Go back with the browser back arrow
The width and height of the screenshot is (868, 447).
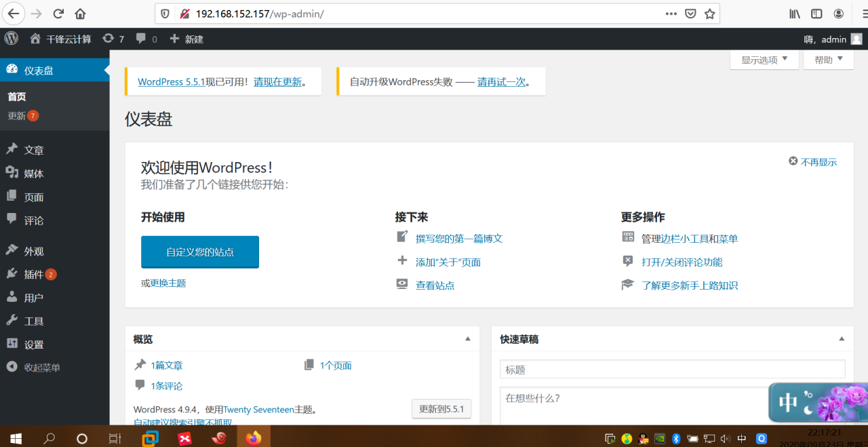click(14, 14)
